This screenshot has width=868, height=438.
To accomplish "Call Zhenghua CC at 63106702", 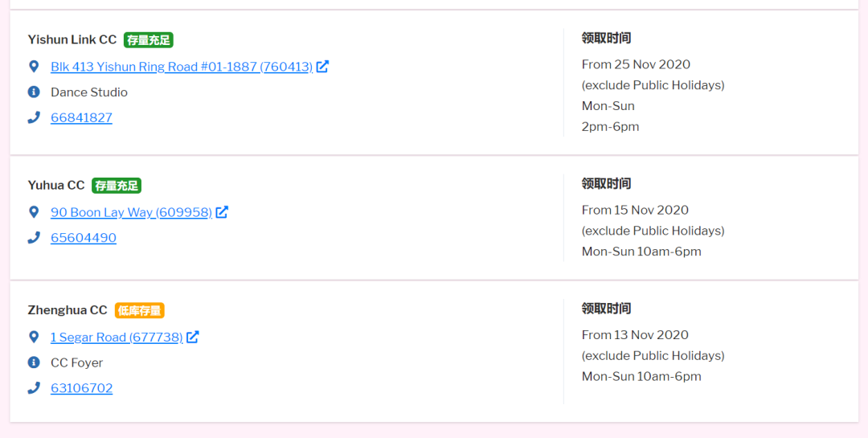I will pos(81,388).
